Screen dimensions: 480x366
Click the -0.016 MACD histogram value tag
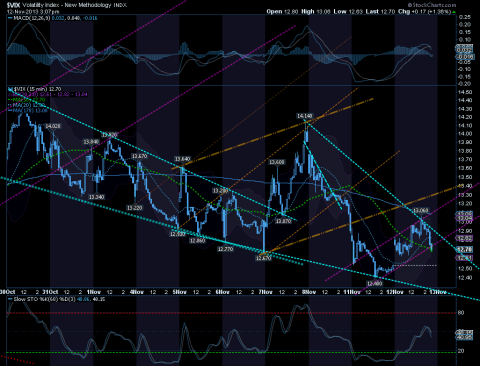point(464,57)
